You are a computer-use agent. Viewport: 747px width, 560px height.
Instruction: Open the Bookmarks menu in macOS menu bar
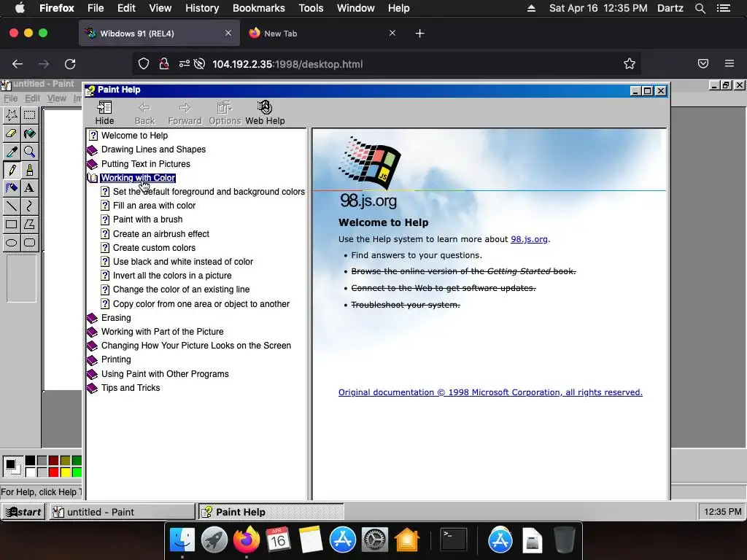(x=259, y=8)
